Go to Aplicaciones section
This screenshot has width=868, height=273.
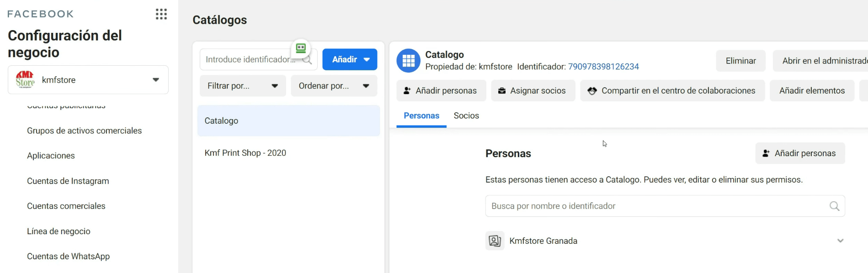(51, 156)
